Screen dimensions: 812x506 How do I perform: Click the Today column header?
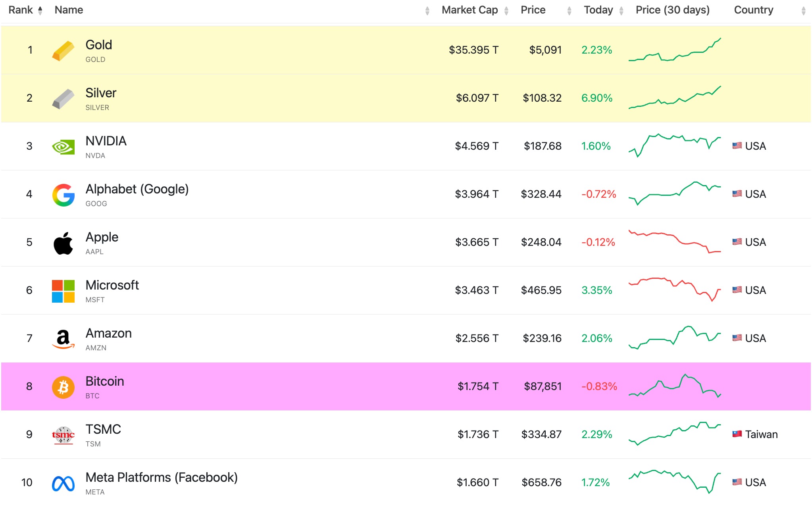[x=598, y=10]
